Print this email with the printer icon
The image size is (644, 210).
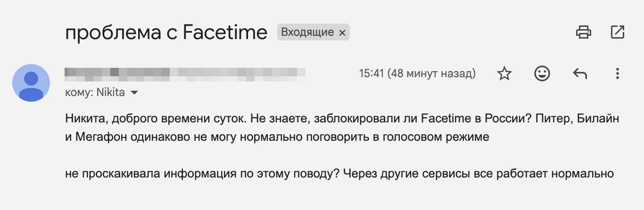[x=584, y=32]
